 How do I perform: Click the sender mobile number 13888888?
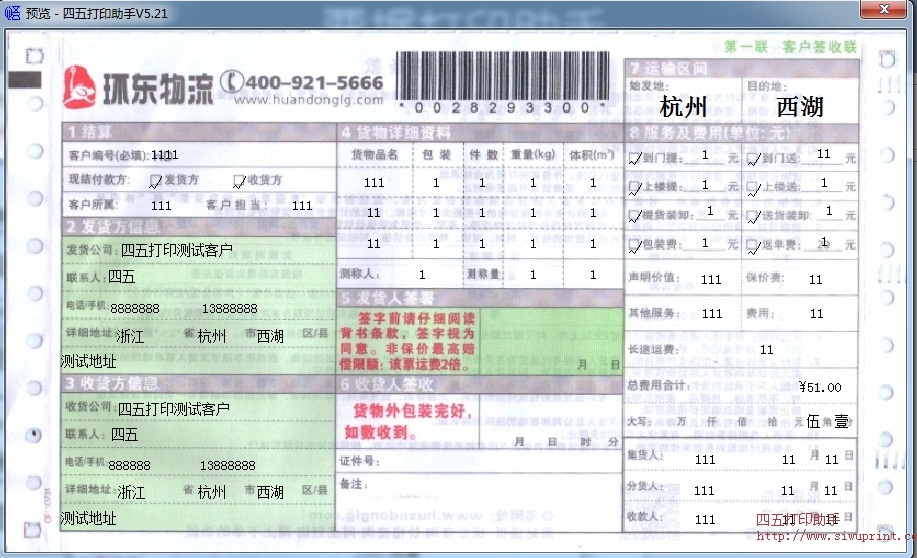coord(229,308)
